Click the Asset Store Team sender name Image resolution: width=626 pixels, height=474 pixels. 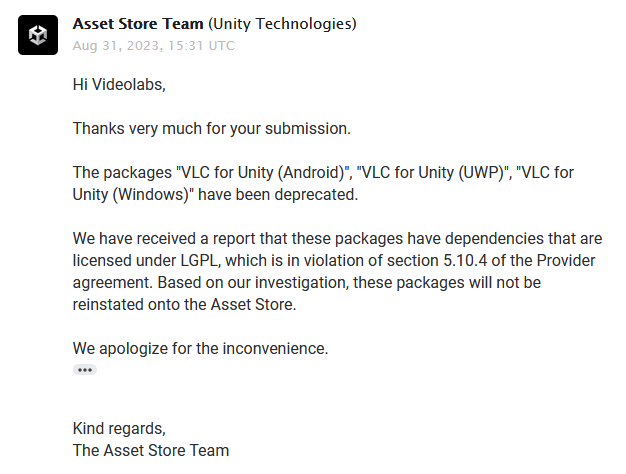[137, 23]
